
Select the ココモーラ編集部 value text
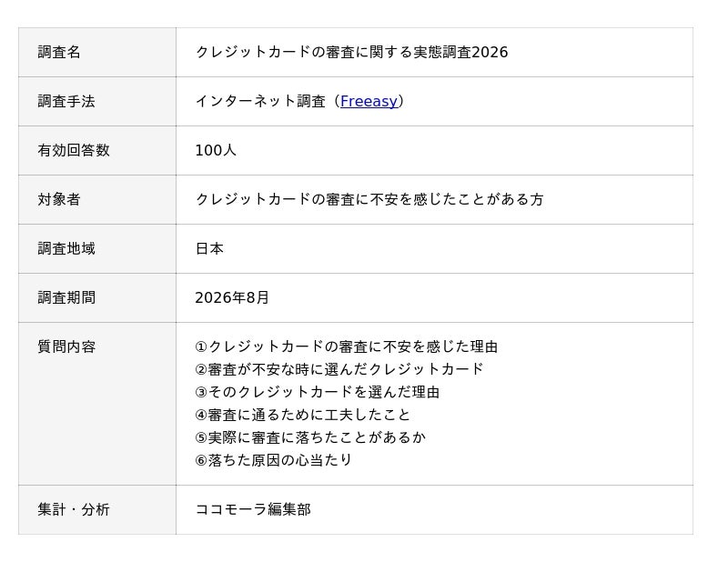pyautogui.click(x=253, y=509)
